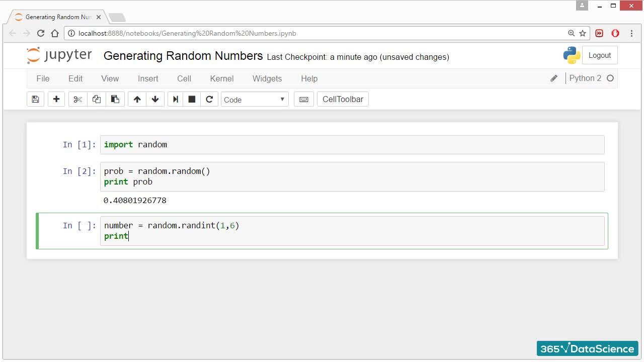This screenshot has width=644, height=362.
Task: Move the selected cell up
Action: (137, 99)
